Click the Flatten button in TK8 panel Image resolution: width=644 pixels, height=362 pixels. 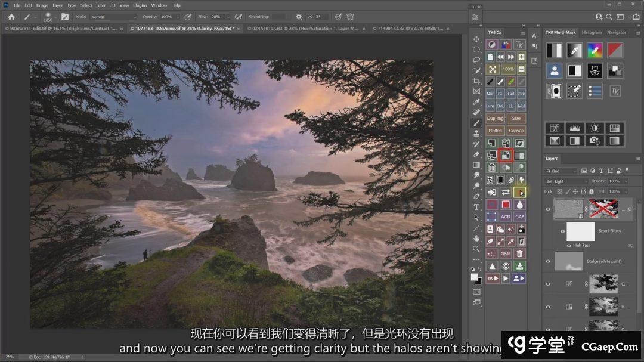tap(495, 131)
